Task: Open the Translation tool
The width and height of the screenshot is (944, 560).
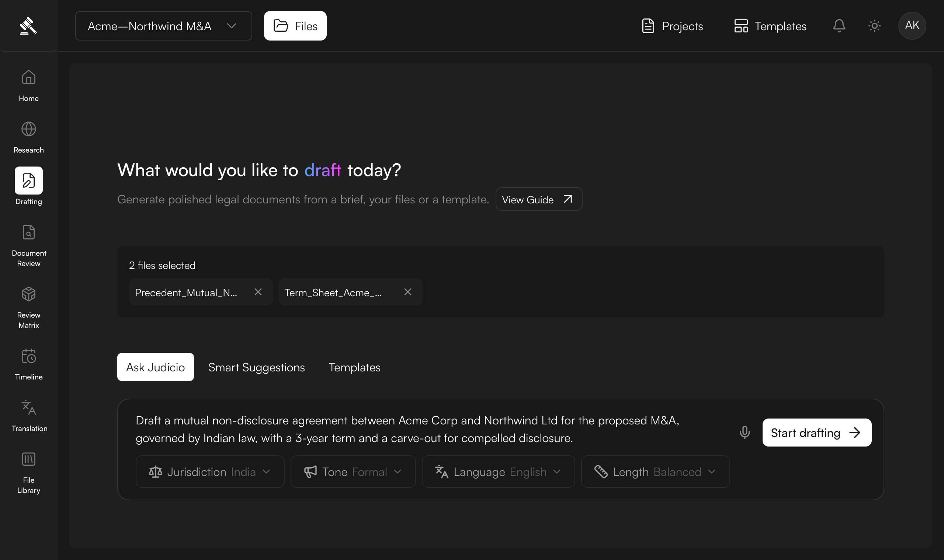Action: tap(29, 416)
